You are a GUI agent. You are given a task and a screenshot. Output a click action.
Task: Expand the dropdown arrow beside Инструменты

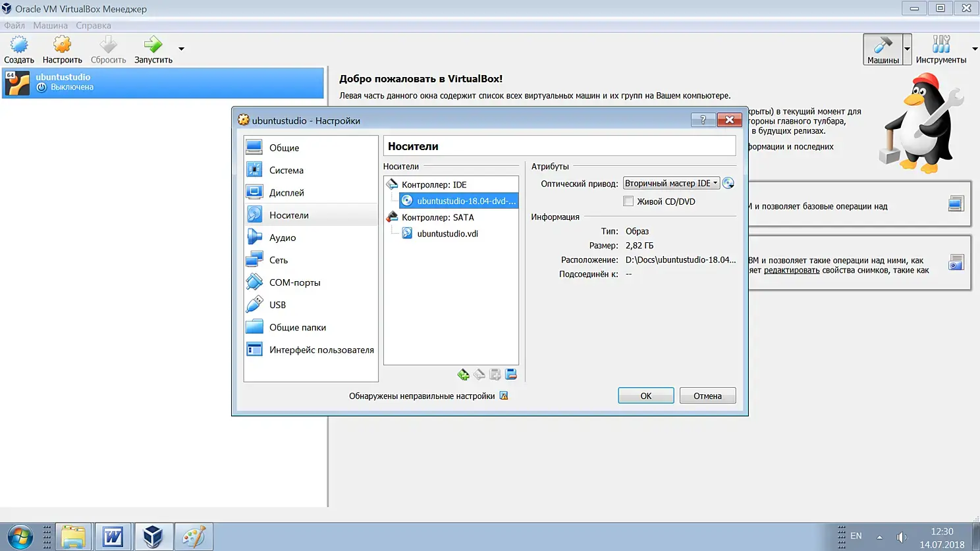975,49
